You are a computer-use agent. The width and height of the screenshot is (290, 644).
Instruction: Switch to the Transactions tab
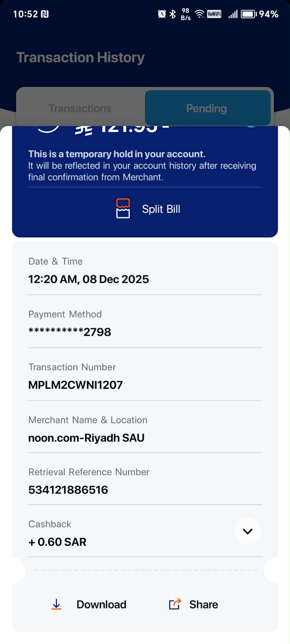click(x=80, y=108)
